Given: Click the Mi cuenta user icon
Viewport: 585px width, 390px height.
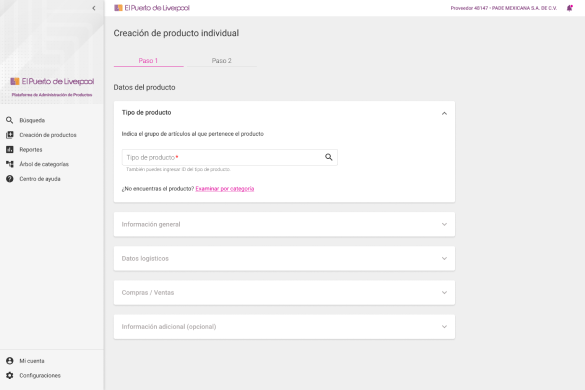Looking at the screenshot, I should pyautogui.click(x=10, y=361).
